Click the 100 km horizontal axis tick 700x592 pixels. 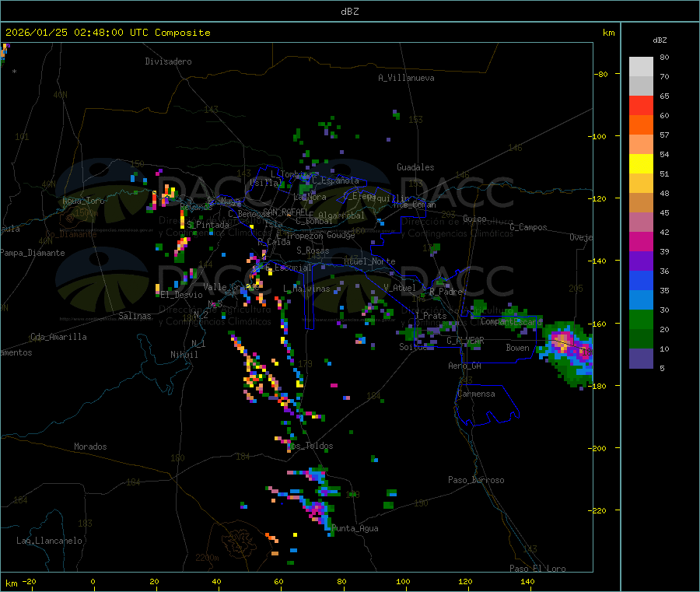(403, 582)
